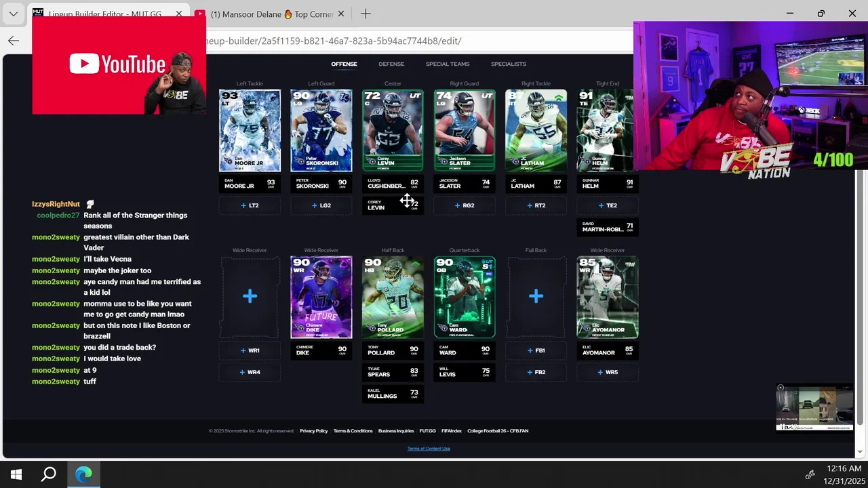Viewport: 868px width, 488px height.
Task: Click the Tony Pollard 90 depth row
Action: coord(393,350)
